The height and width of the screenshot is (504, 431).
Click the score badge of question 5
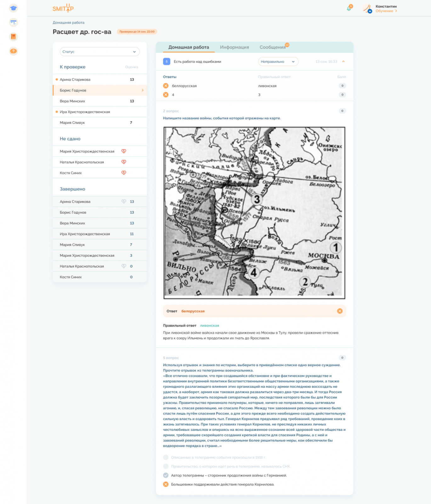point(342,358)
